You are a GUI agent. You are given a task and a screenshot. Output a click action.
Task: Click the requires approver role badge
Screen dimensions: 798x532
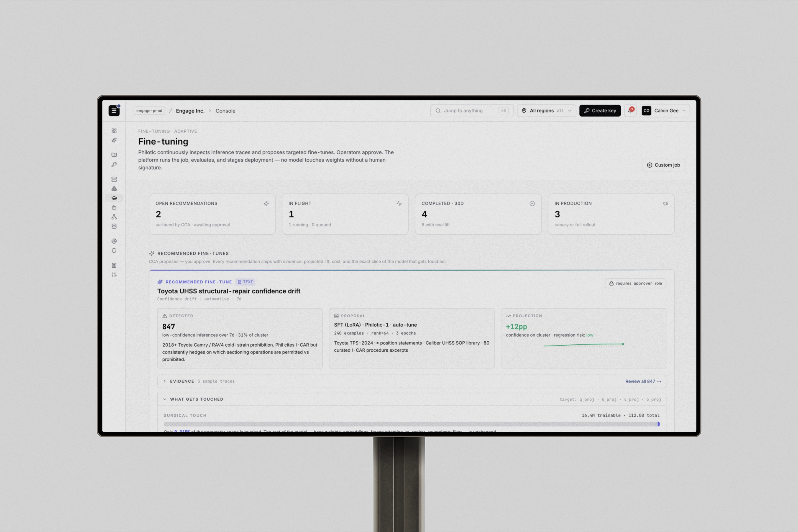(x=635, y=283)
